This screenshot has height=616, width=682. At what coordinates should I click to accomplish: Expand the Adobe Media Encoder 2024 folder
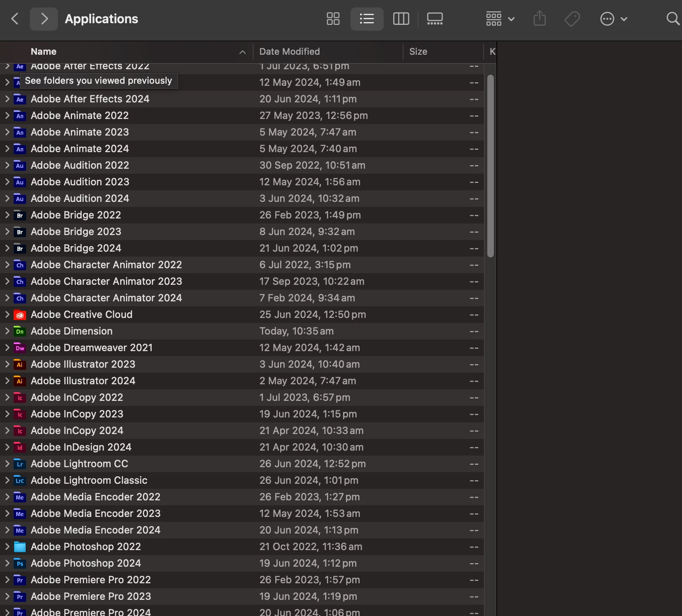point(7,530)
